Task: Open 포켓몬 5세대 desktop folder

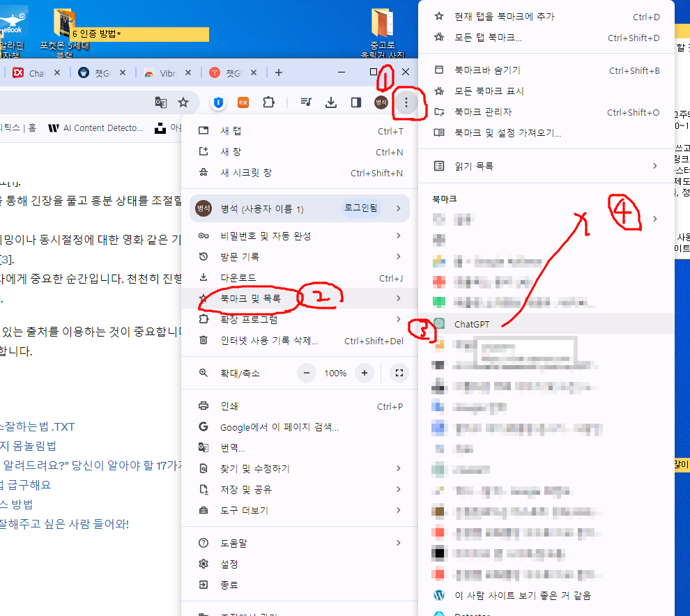Action: pyautogui.click(x=64, y=33)
